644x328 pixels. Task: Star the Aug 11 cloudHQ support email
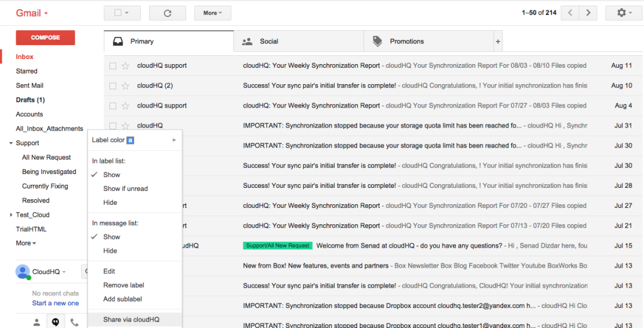126,66
